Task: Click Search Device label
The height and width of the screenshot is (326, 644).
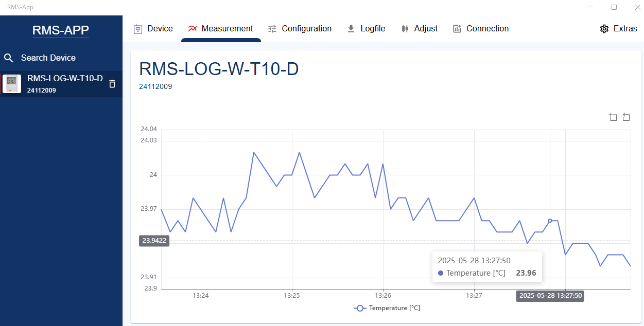Action: [x=48, y=58]
